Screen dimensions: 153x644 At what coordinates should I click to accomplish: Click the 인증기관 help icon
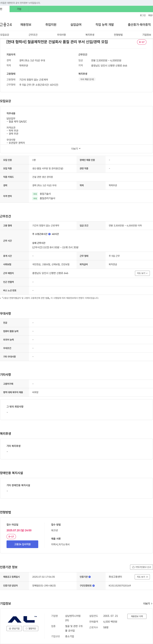point(90,577)
